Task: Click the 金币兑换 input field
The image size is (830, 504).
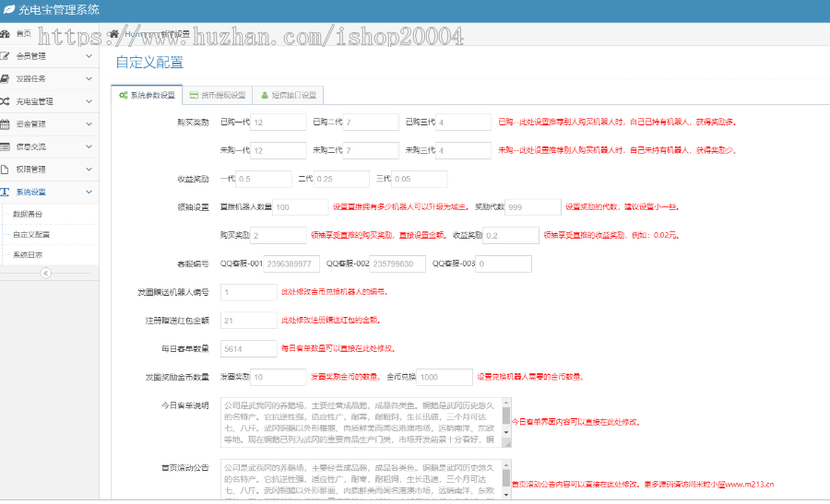Action: coord(445,377)
